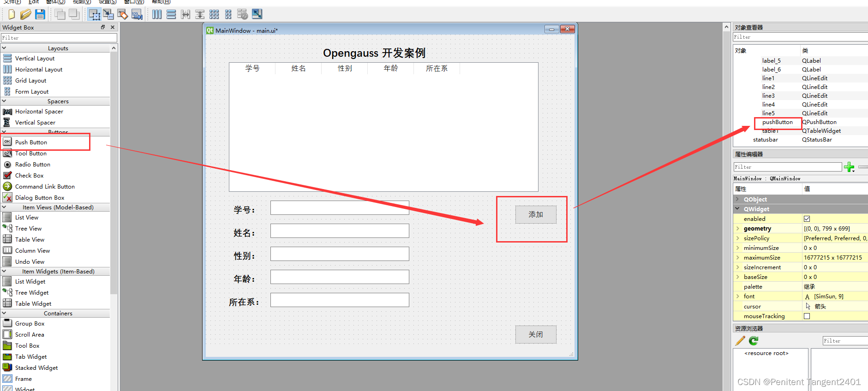This screenshot has height=391, width=868.
Task: Select the <resource root> entry
Action: click(x=766, y=353)
